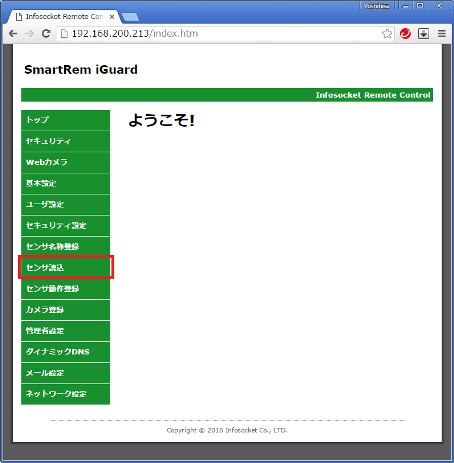Select the highlighted センサ読込 menu item
454x463 pixels.
coord(65,267)
